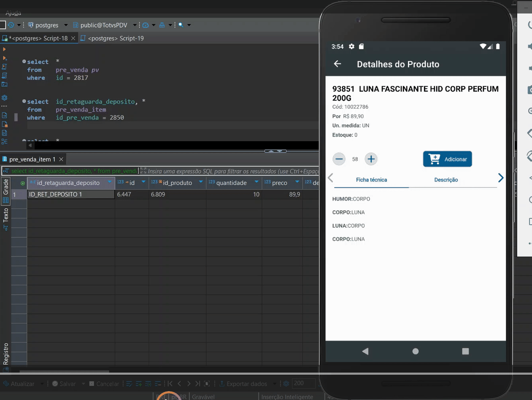Tap the Android back triangle button

tap(365, 351)
